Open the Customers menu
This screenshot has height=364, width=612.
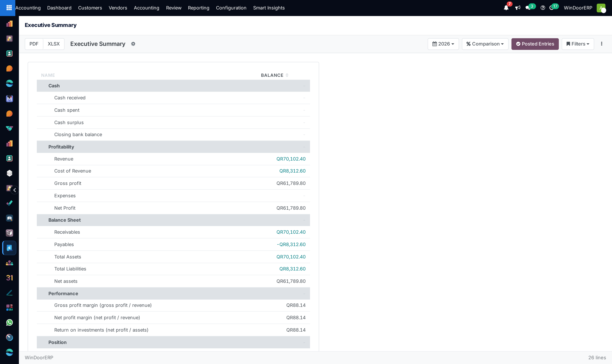(90, 8)
